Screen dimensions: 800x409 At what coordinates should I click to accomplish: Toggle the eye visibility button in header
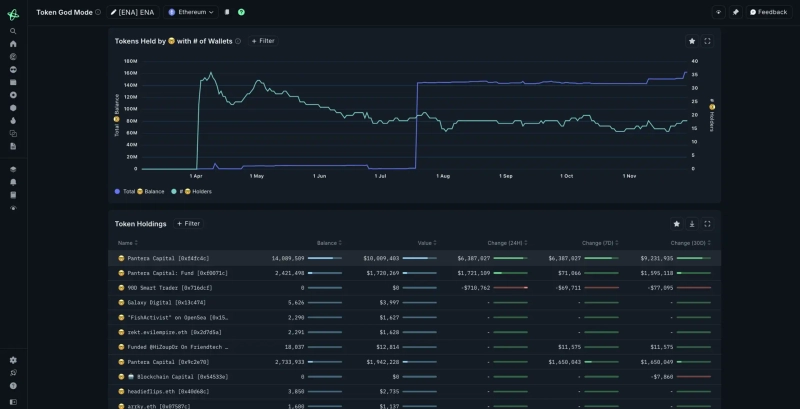[x=718, y=12]
